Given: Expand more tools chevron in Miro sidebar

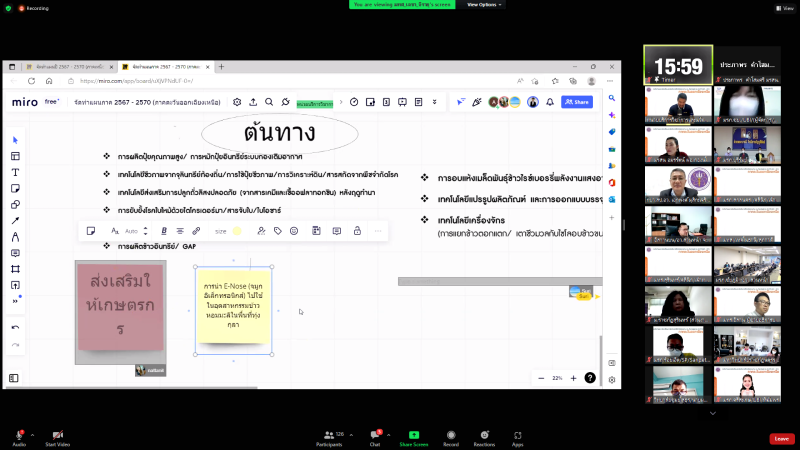Looking at the screenshot, I should click(15, 301).
